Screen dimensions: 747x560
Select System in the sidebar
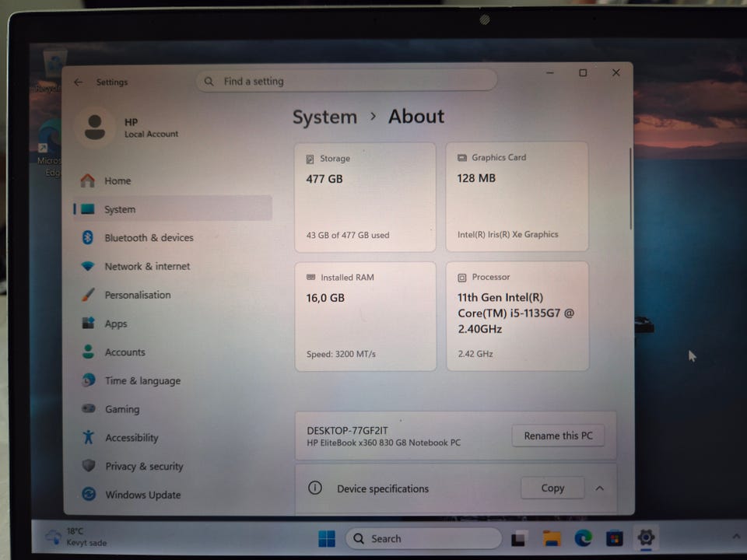point(173,208)
